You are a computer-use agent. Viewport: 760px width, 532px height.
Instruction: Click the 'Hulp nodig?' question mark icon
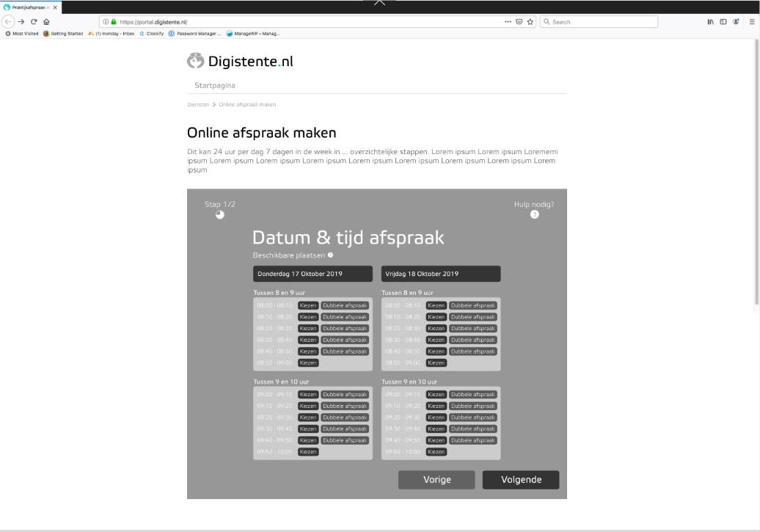click(534, 214)
